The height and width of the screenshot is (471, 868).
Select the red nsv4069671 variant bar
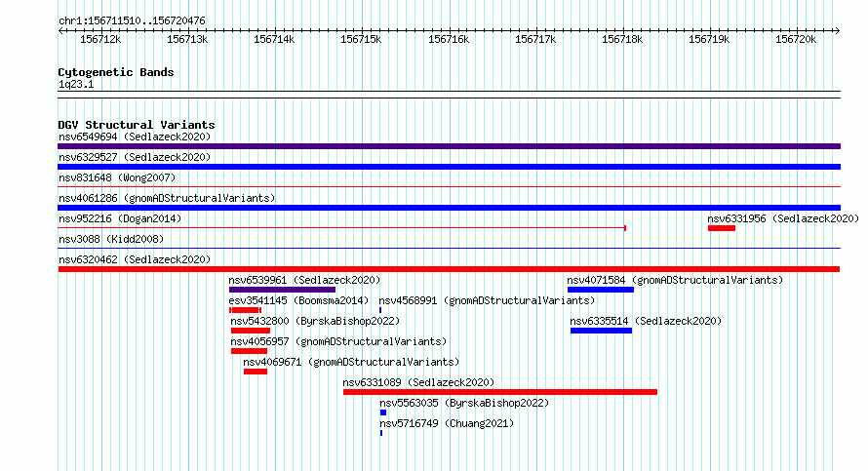(x=256, y=372)
